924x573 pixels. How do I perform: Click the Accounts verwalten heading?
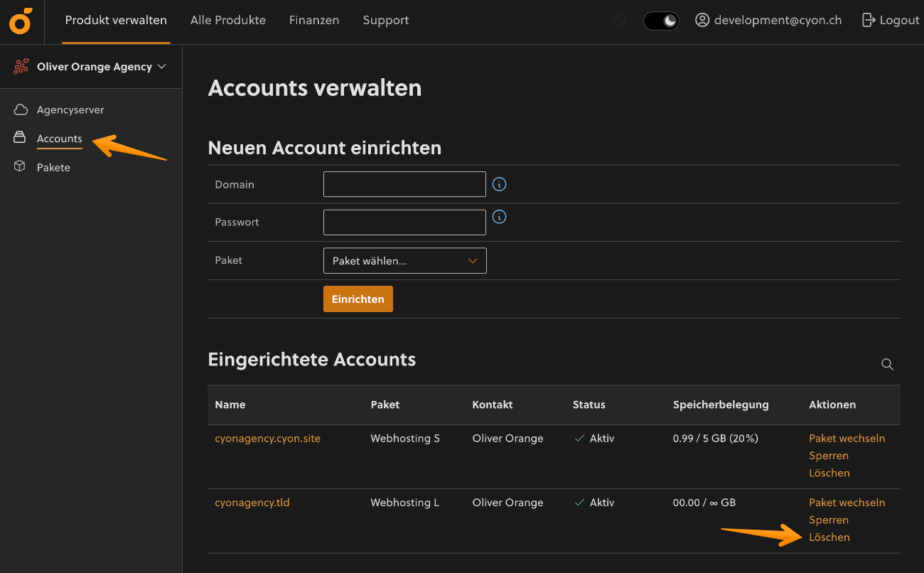point(315,88)
